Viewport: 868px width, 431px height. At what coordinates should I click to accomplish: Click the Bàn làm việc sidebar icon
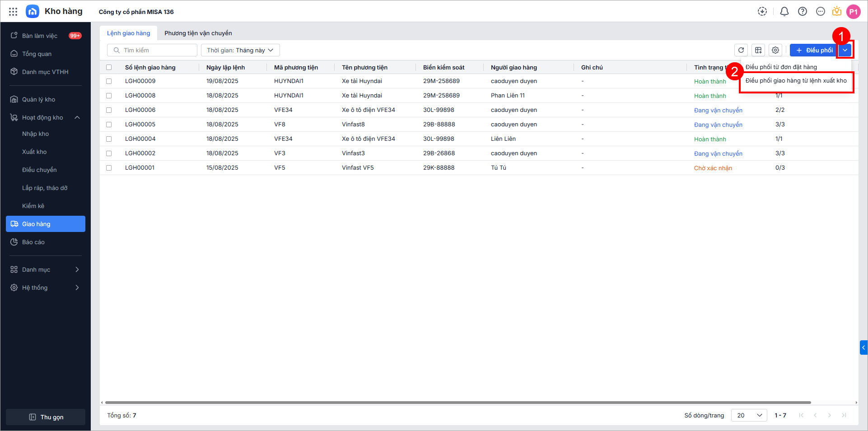tap(14, 36)
